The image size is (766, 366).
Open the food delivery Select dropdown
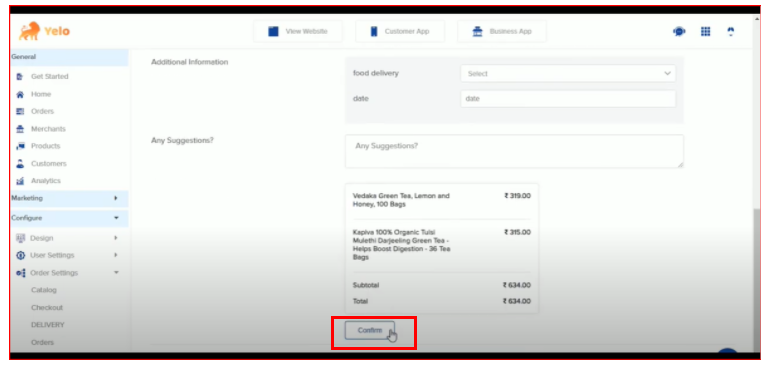coord(568,73)
